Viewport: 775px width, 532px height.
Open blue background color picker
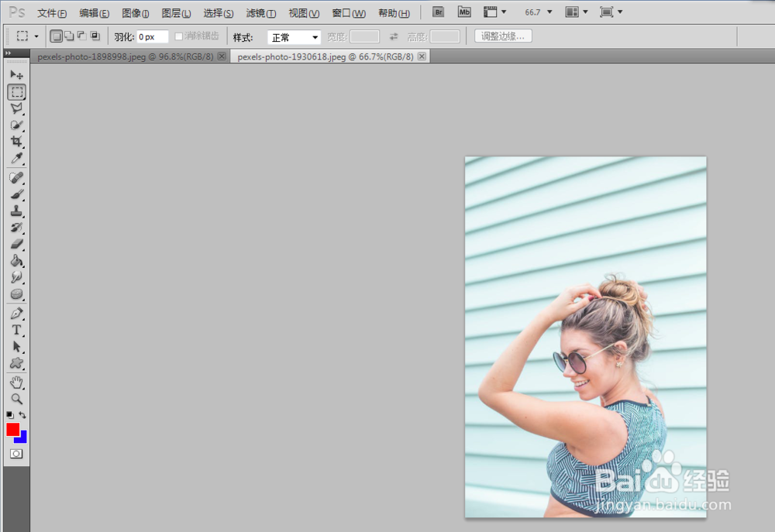22,438
